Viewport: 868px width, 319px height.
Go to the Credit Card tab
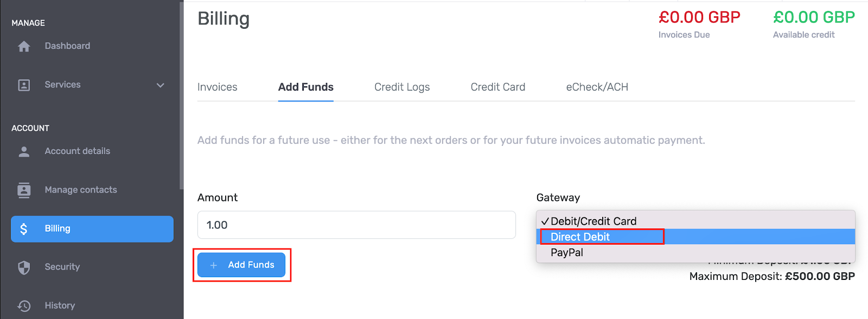pos(498,87)
